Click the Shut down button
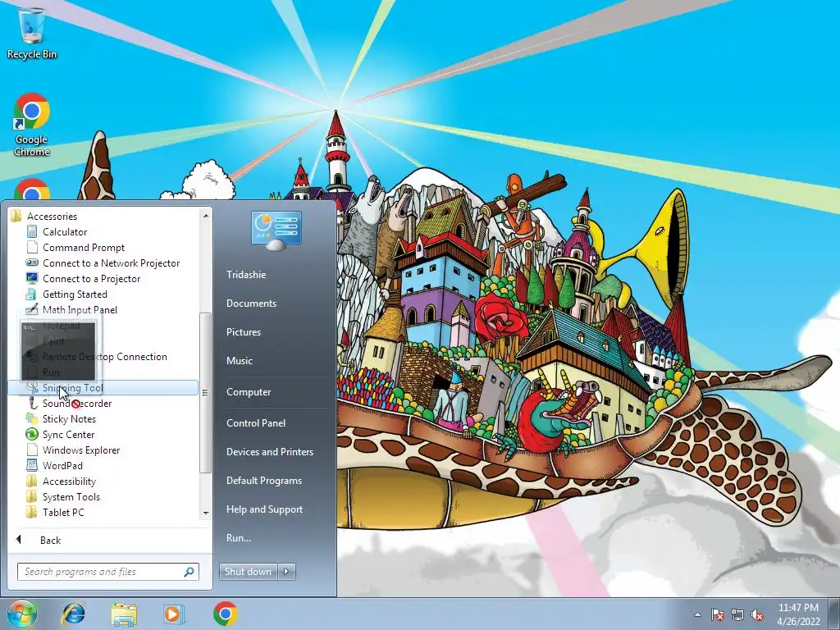 click(249, 572)
